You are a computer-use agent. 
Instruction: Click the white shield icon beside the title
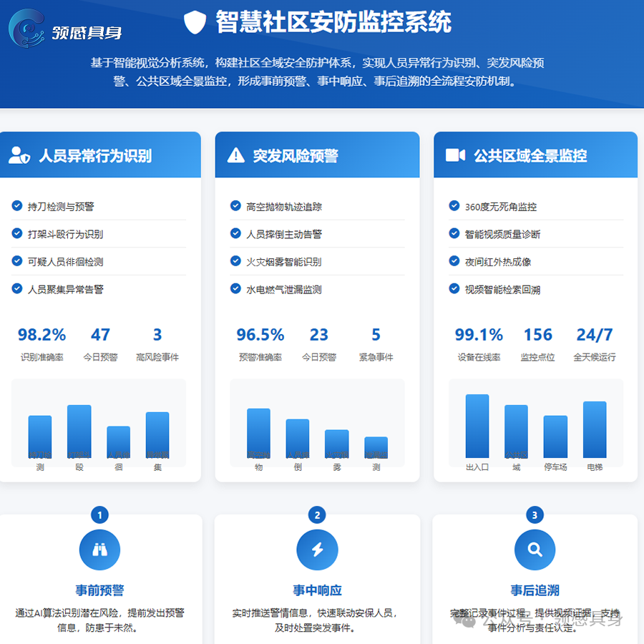point(195,22)
